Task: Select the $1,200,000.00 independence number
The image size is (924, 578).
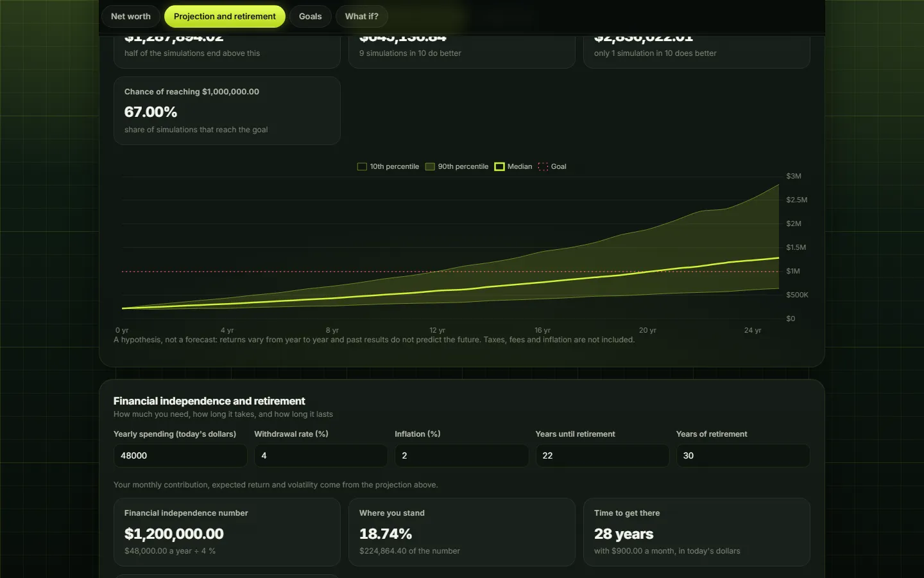Action: (174, 534)
